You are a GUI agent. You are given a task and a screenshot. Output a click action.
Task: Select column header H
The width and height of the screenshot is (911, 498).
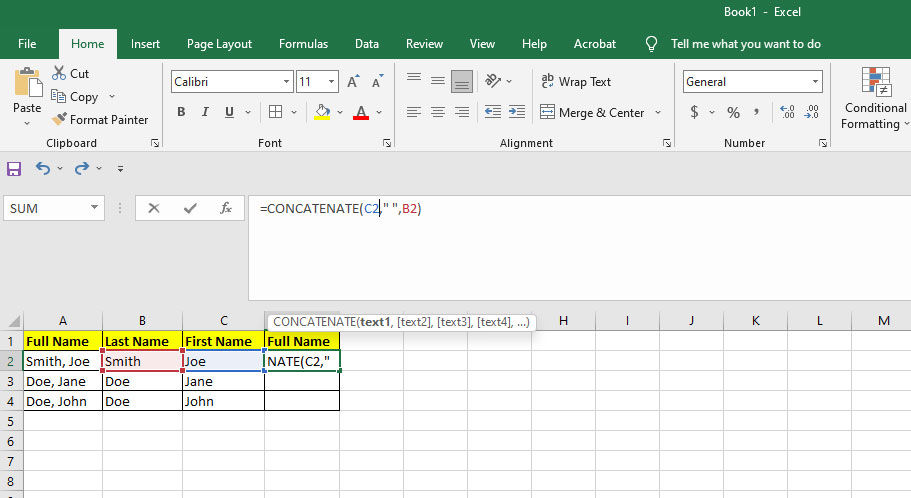coord(563,321)
